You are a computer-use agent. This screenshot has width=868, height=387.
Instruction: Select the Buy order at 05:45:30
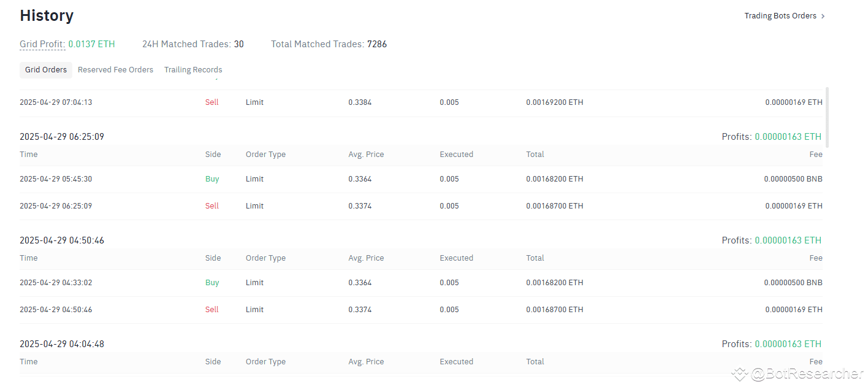coord(212,179)
